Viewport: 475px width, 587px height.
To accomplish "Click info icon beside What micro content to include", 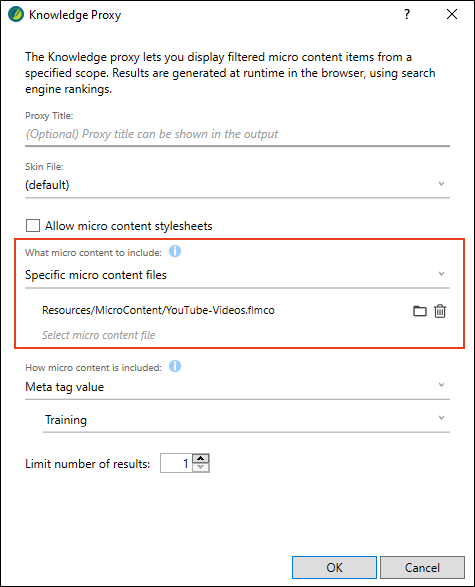I will coord(175,251).
